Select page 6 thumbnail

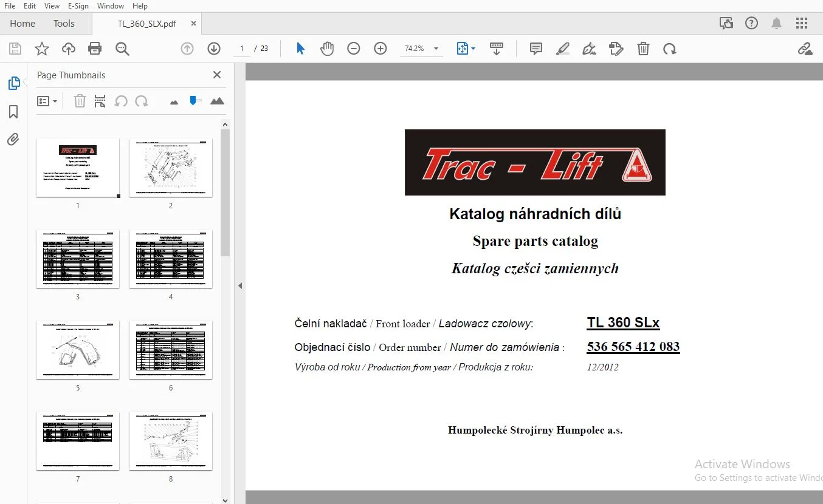coord(171,350)
